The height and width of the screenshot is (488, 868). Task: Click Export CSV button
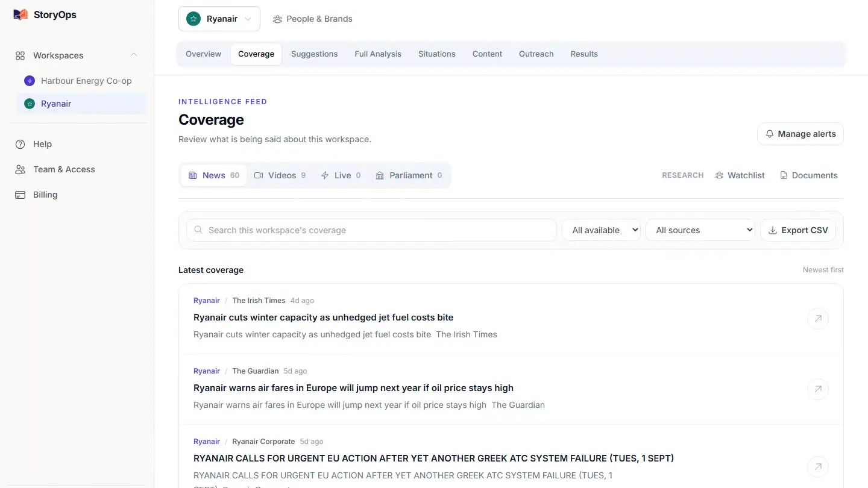click(x=798, y=230)
